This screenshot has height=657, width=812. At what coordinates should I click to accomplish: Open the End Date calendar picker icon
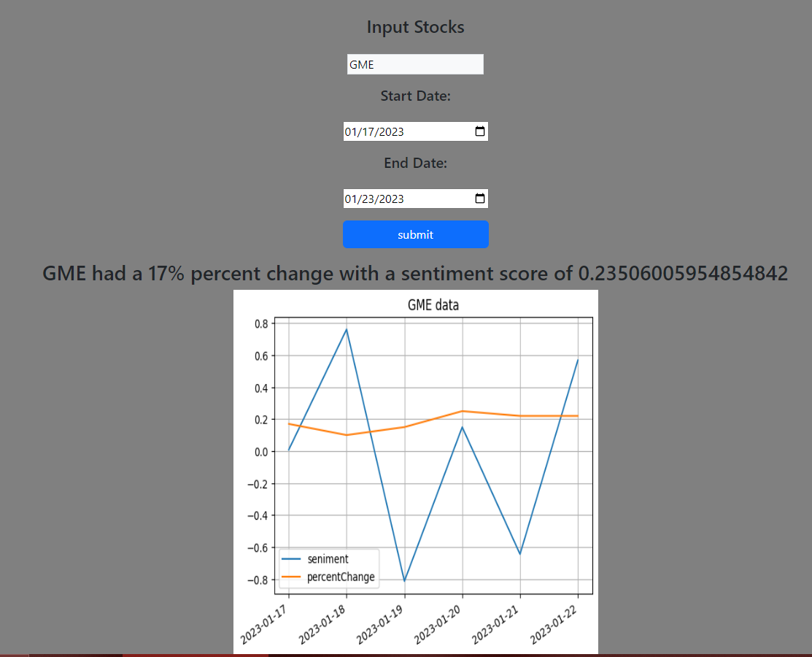(x=480, y=199)
